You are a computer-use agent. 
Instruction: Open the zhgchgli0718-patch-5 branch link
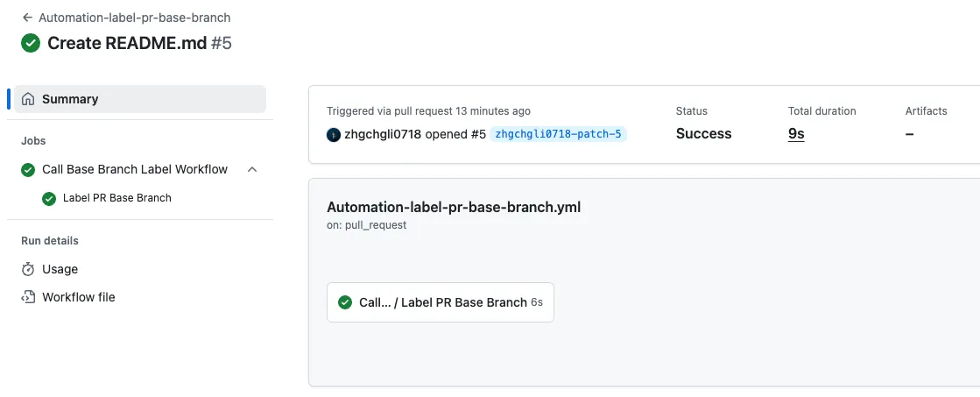(x=559, y=134)
